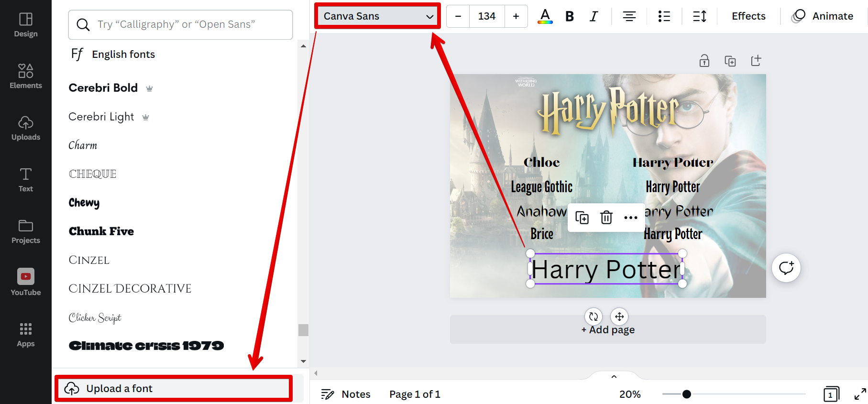
Task: Click the 20% zoom level
Action: (x=630, y=394)
